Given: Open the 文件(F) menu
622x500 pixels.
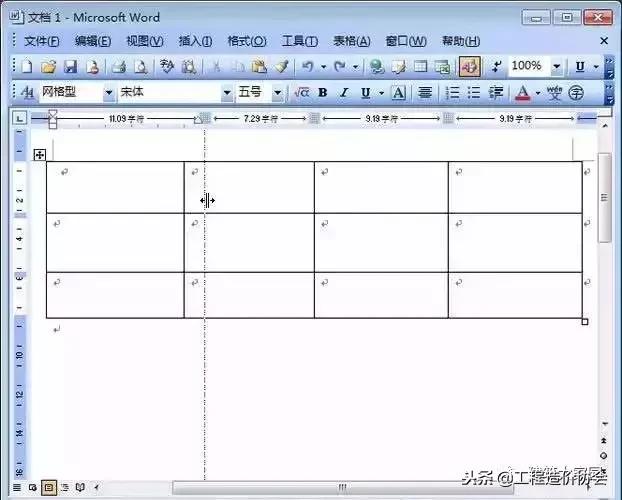Looking at the screenshot, I should coord(42,41).
